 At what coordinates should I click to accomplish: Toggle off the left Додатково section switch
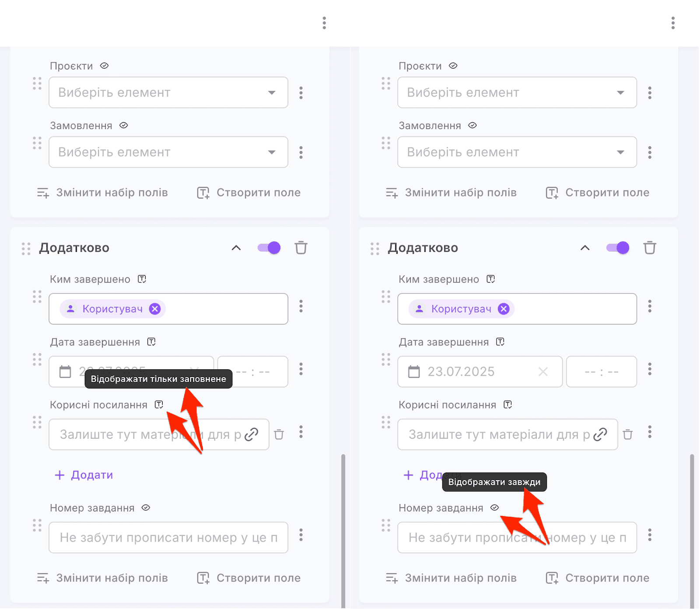point(269,248)
